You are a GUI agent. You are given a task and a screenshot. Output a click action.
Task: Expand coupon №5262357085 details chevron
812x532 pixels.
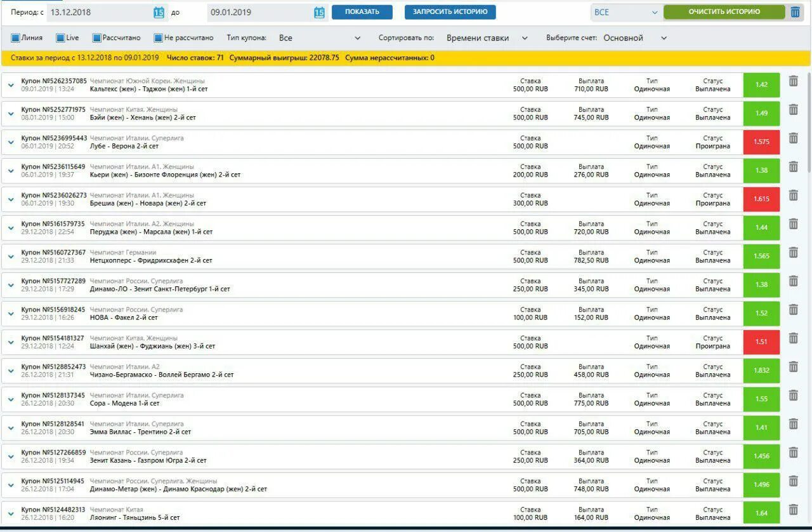point(11,85)
